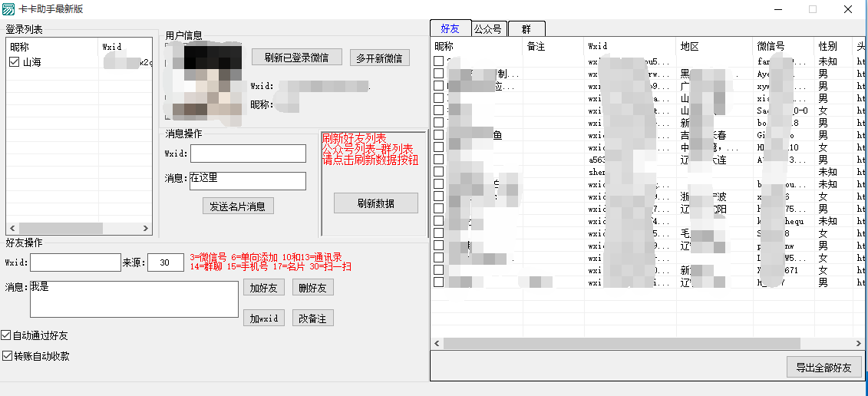Click the login list horizontal scrollbar thumb
The width and height of the screenshot is (868, 396).
pos(61,228)
